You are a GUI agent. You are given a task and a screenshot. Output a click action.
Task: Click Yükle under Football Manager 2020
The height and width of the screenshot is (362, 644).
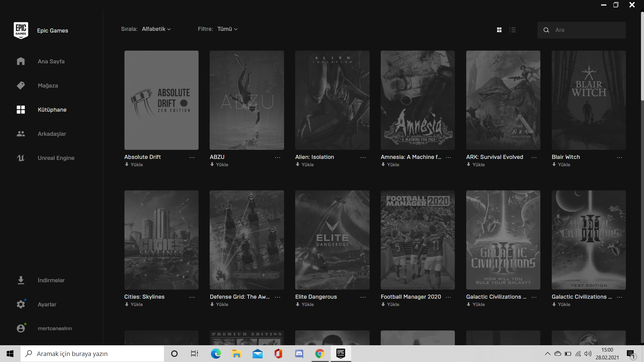pyautogui.click(x=390, y=304)
